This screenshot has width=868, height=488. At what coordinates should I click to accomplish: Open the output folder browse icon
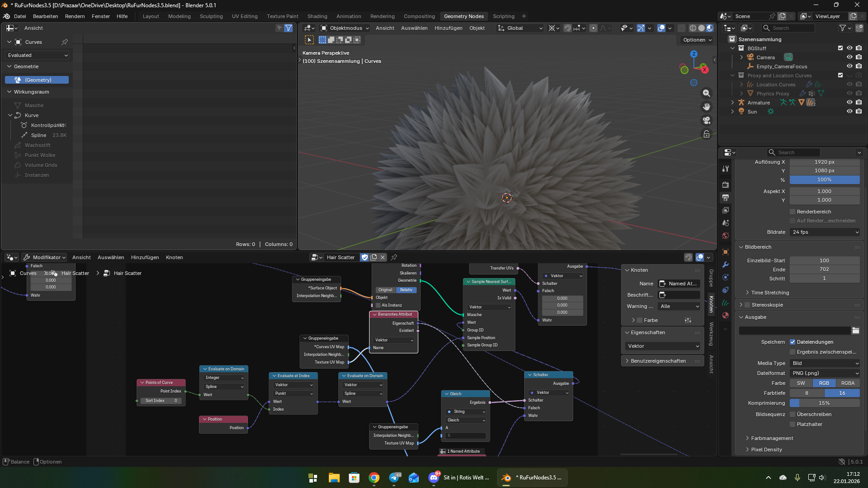(855, 331)
